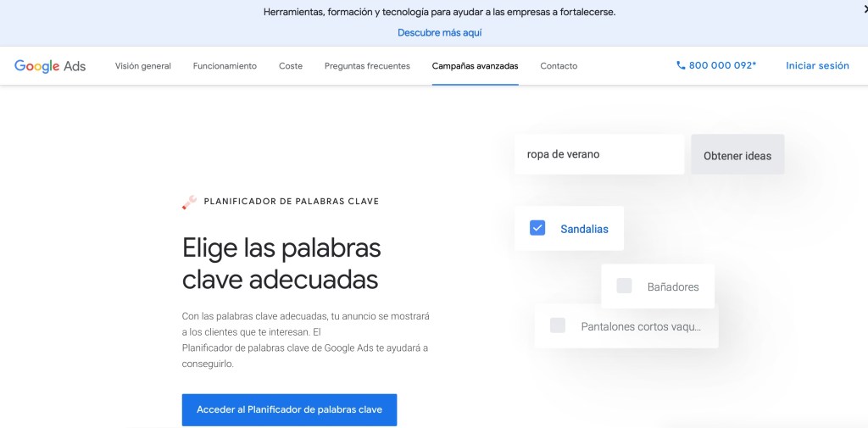Navigate to the Contacto page
868x428 pixels.
pos(559,66)
